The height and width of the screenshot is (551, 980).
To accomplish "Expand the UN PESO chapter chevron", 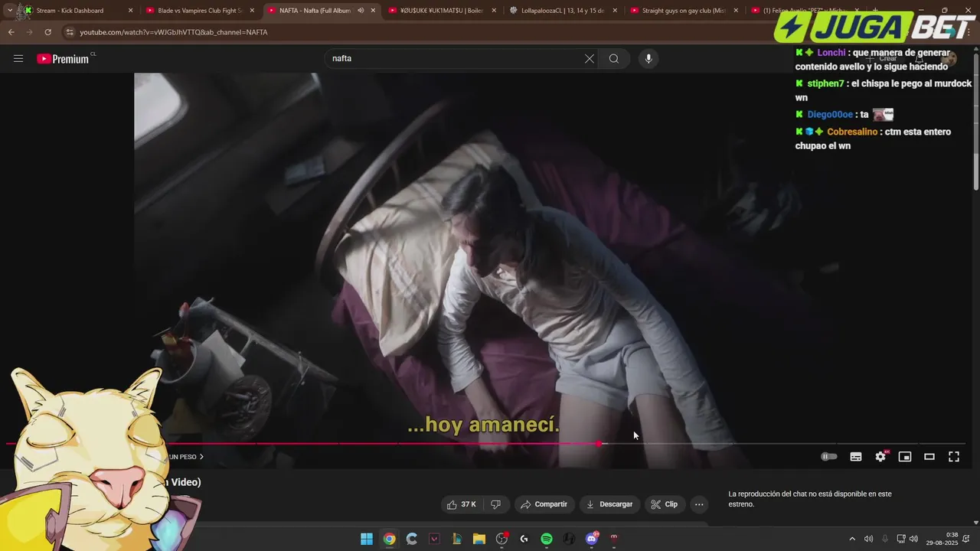I will 201,457.
